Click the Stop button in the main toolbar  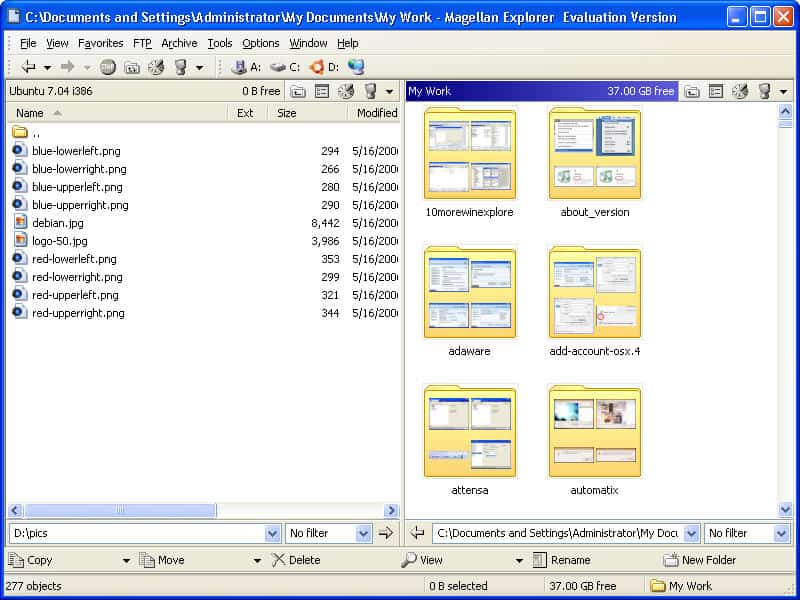[107, 67]
